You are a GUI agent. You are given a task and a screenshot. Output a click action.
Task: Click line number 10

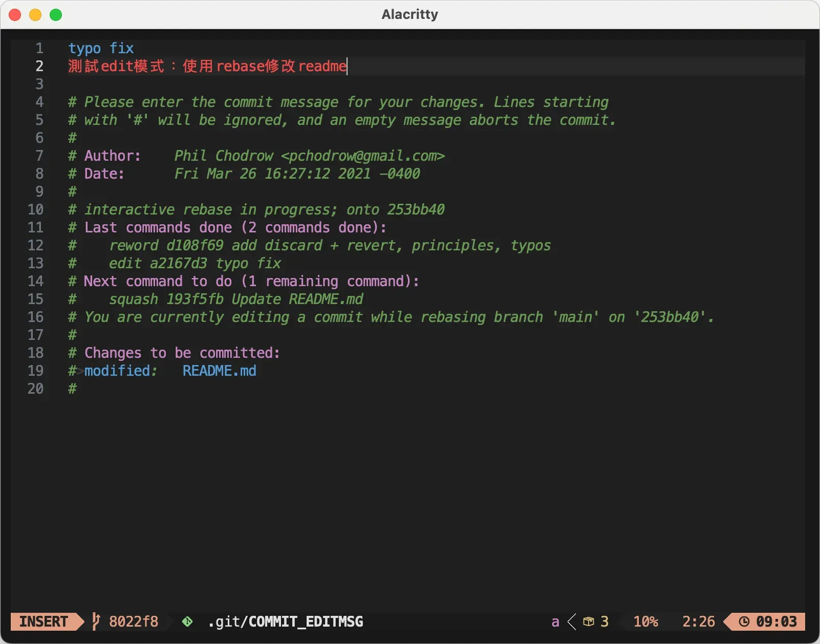pos(35,209)
